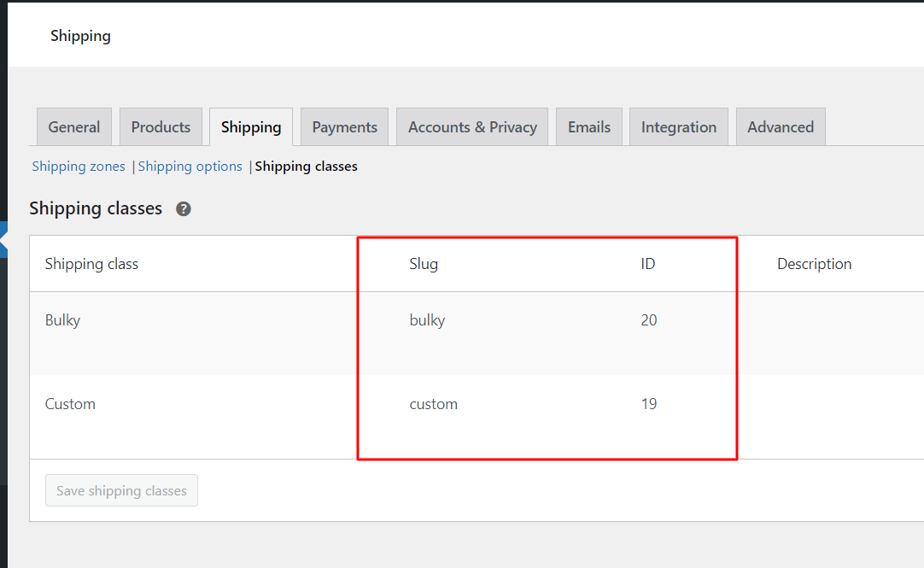924x568 pixels.
Task: Click the Description column header
Action: coord(815,263)
